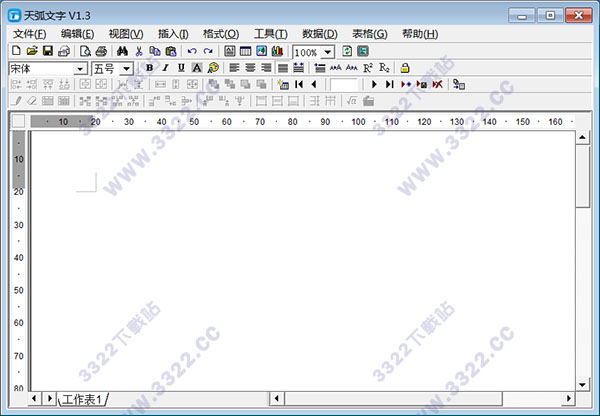Jump to first record with |◀ icon
This screenshot has width=600, height=416.
[299, 84]
